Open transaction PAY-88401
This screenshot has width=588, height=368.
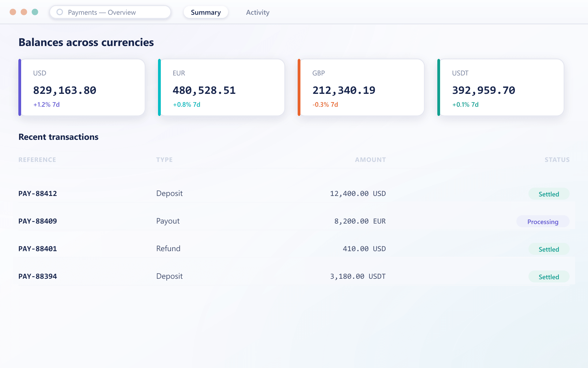pyautogui.click(x=38, y=249)
